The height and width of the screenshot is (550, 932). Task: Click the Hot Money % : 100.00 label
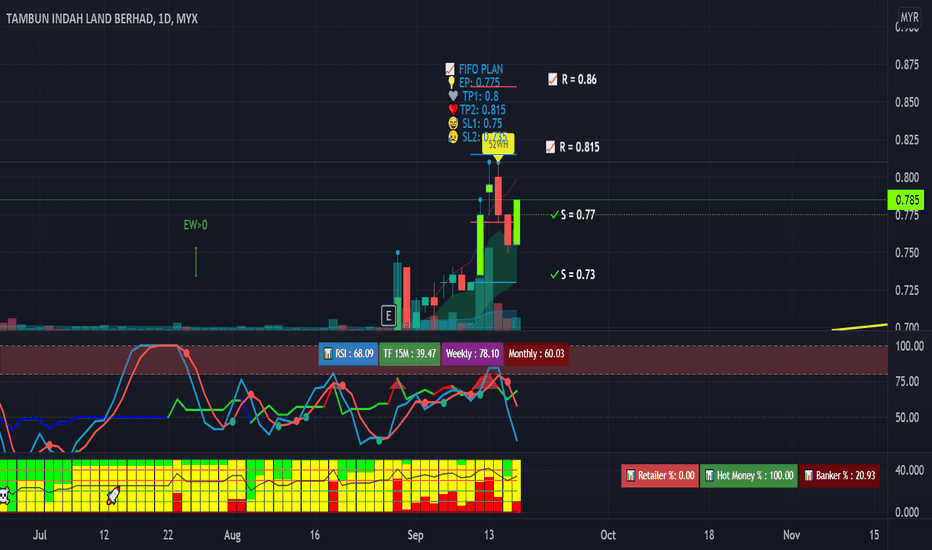(749, 476)
